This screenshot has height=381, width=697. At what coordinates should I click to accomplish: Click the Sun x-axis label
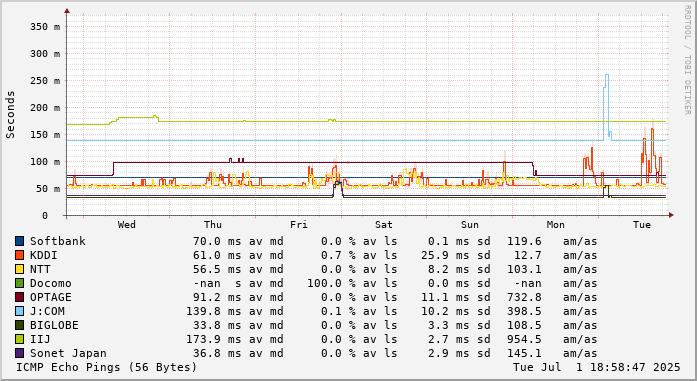tap(469, 225)
